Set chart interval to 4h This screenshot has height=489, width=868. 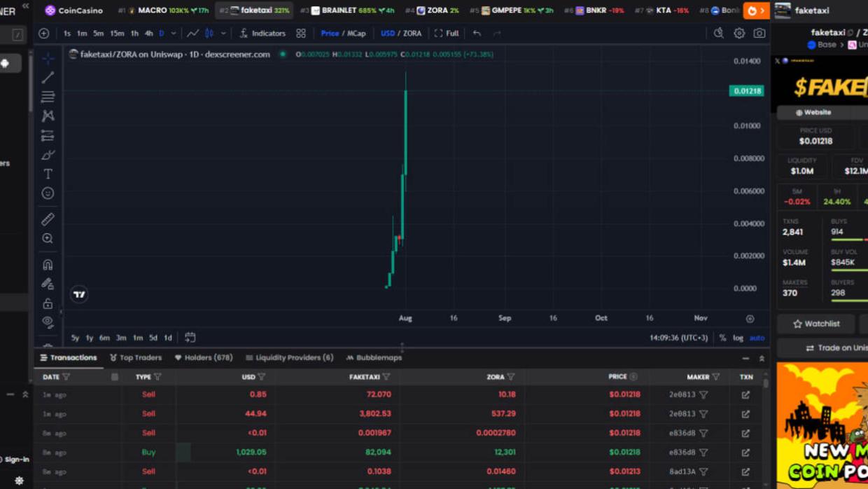(x=148, y=33)
